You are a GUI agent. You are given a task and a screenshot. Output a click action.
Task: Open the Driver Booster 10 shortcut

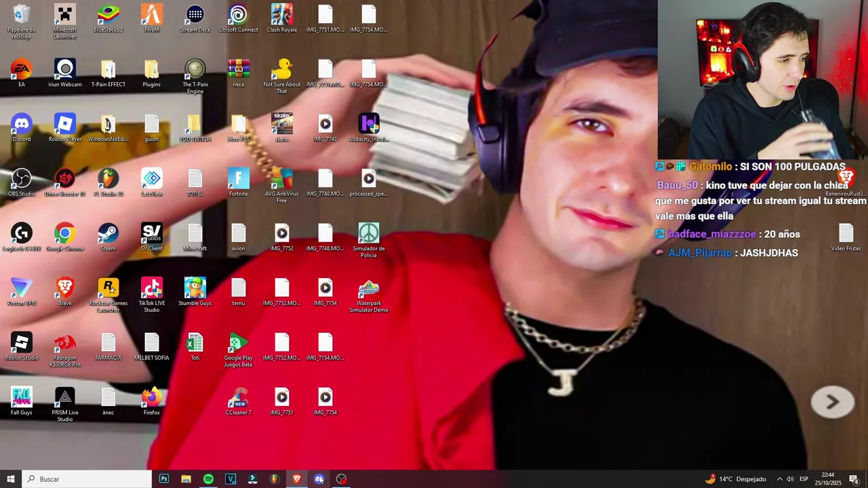point(65,183)
